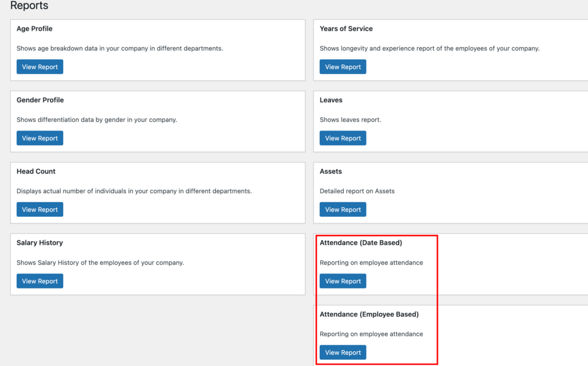Click the Attendance (Employee Based) title
Image resolution: width=588 pixels, height=366 pixels.
click(x=369, y=314)
